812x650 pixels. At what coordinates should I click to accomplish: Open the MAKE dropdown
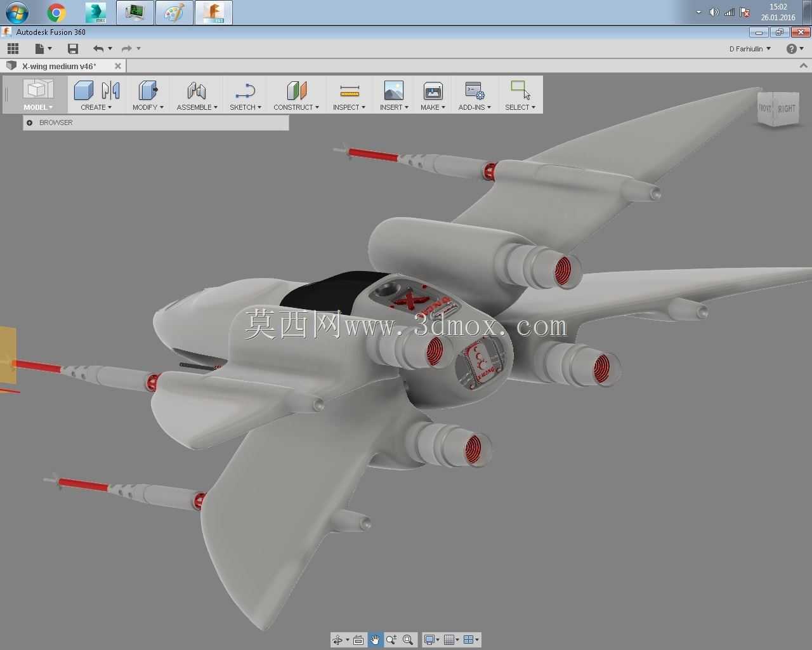click(x=433, y=107)
